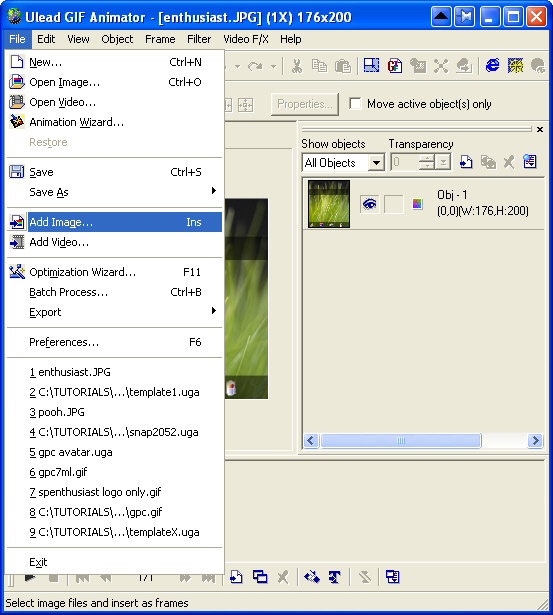Click the Internet Explorer preview icon
Screen dimensions: 553x615
tap(493, 65)
